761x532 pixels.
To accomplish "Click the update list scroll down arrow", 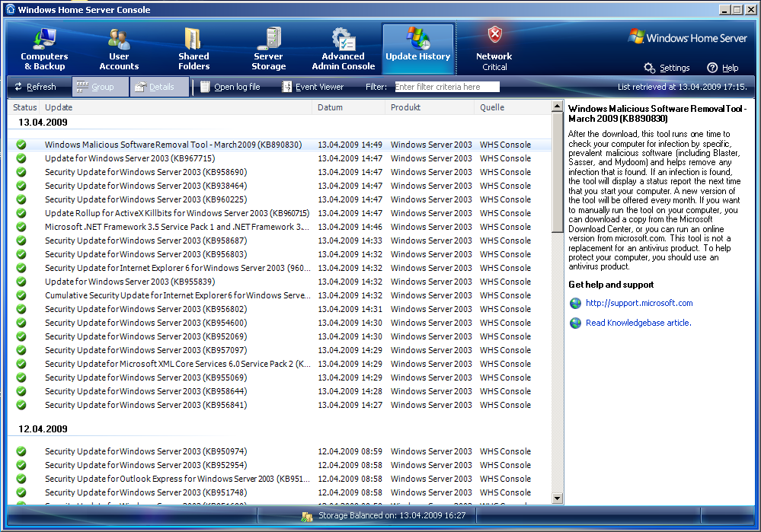I will pyautogui.click(x=557, y=498).
